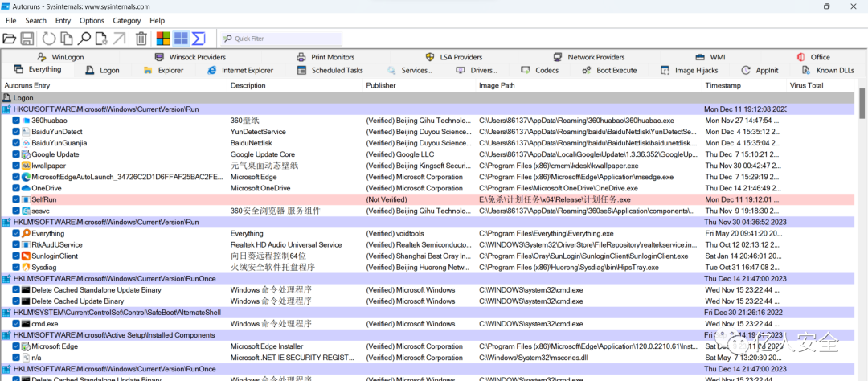Click the kwallpaper entry icon
This screenshot has width=868, height=381.
(26, 166)
